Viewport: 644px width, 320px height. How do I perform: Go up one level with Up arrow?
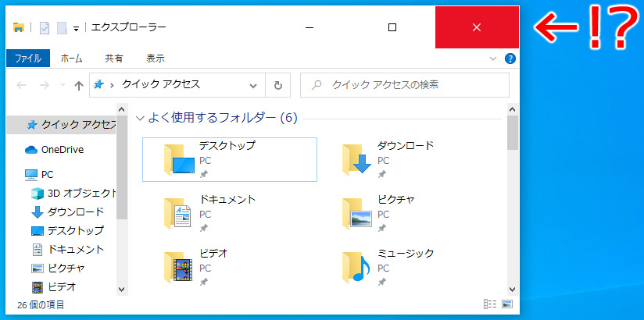[x=78, y=85]
